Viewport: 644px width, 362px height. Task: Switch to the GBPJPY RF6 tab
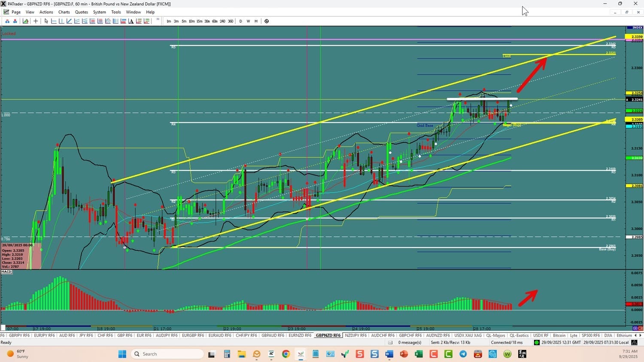19,335
